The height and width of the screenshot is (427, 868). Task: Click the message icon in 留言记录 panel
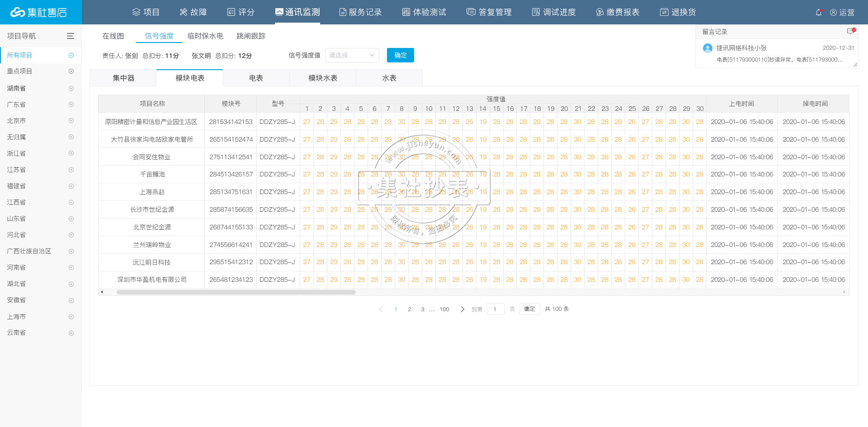pos(849,31)
